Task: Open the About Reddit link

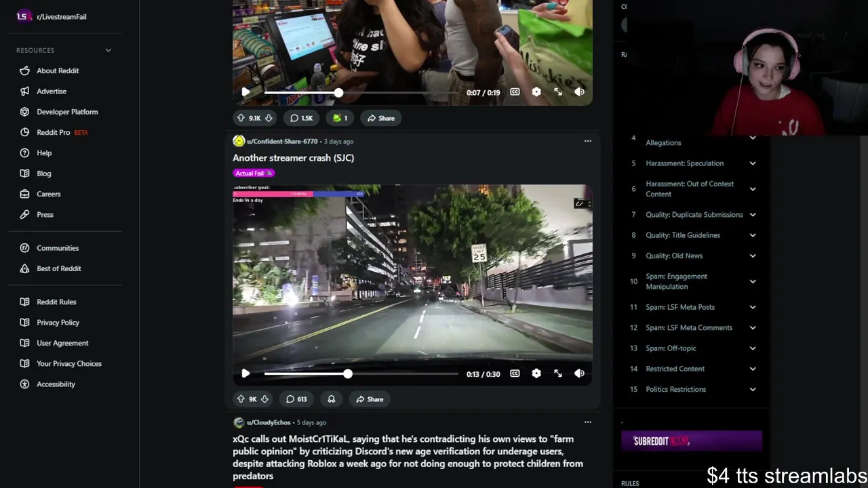Action: [x=58, y=70]
